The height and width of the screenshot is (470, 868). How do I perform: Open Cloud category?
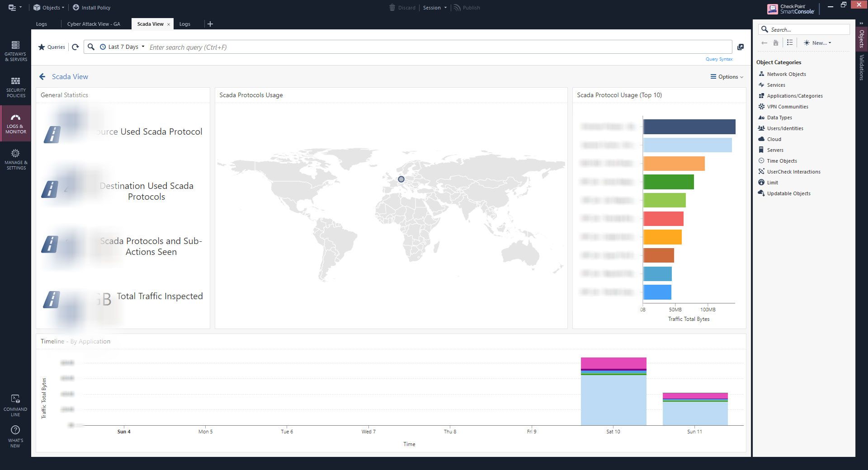[x=770, y=139]
